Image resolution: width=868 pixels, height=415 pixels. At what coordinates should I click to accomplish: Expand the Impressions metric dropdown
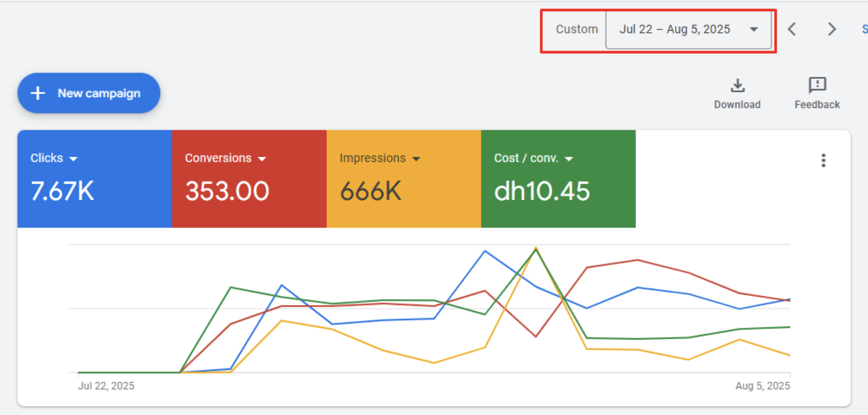point(416,159)
